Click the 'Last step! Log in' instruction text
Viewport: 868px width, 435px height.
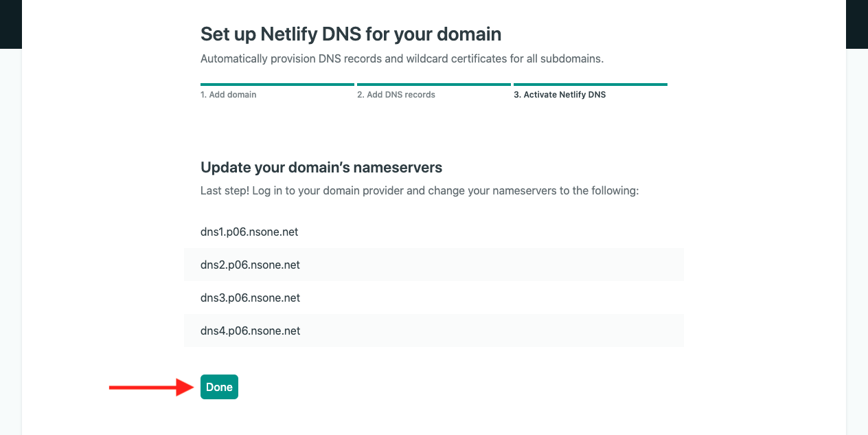(x=420, y=190)
